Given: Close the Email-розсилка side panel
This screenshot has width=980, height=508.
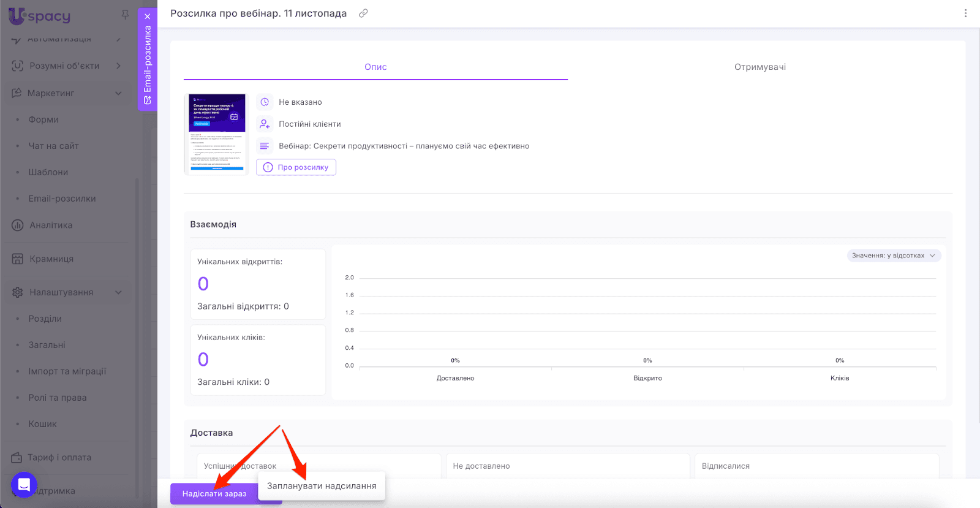Looking at the screenshot, I should pyautogui.click(x=148, y=17).
